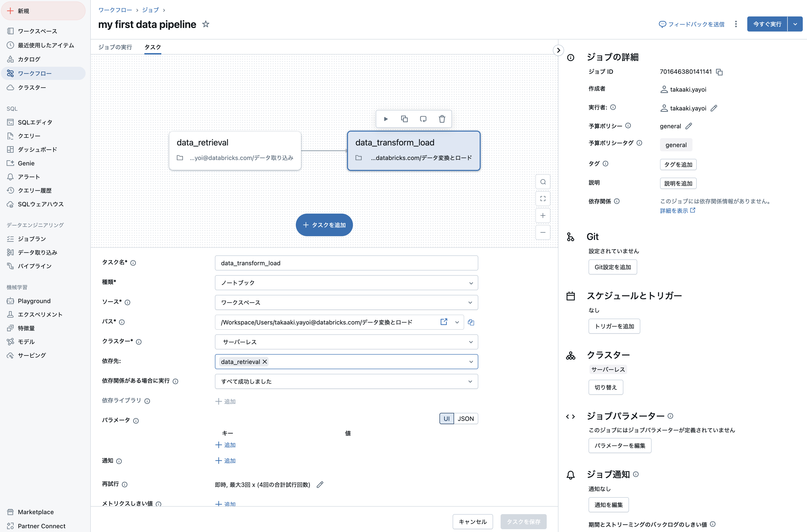Screen dimensions: 807x532
Task: Fit task graph to view icon
Action: (x=542, y=199)
